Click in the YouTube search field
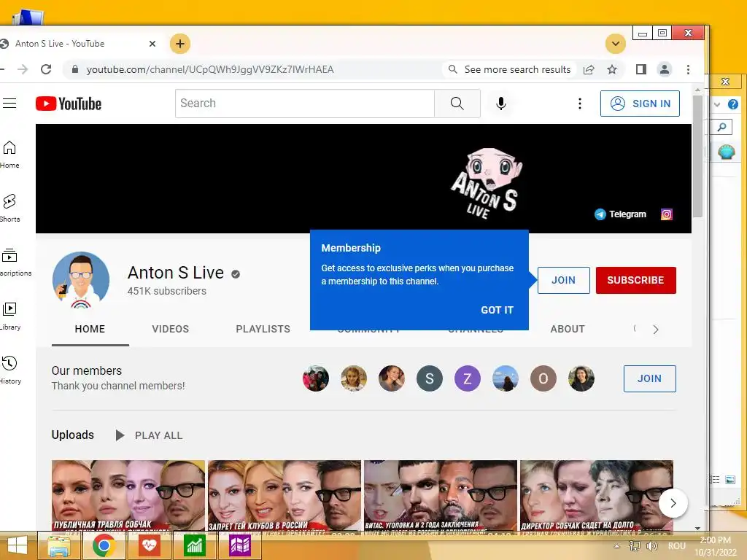The width and height of the screenshot is (747, 560). pos(305,104)
